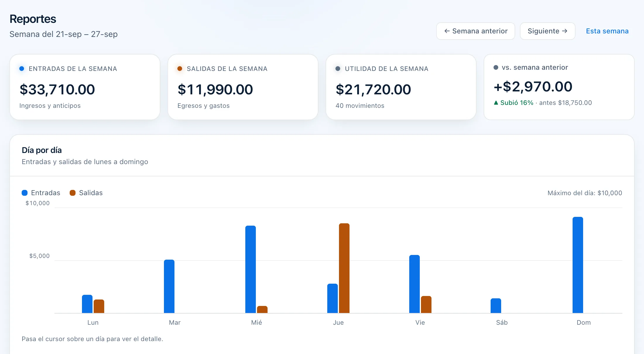Go to Semana anterior
Screen dimensions: 644x354
tap(476, 31)
